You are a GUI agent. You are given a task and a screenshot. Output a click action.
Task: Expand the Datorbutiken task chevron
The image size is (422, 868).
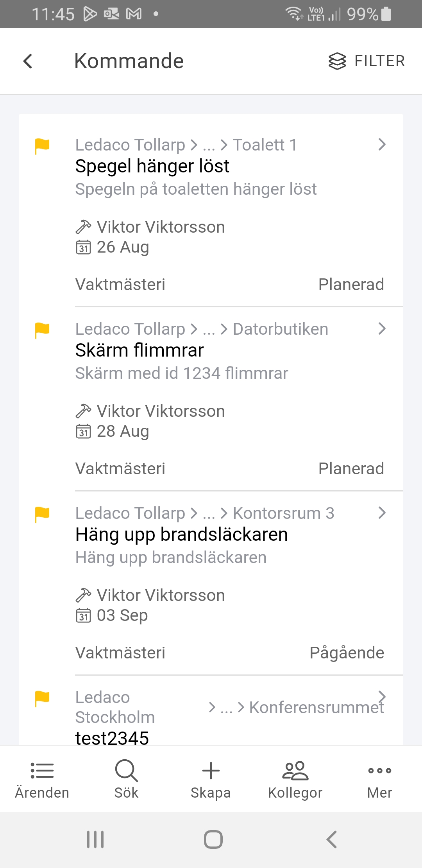382,329
